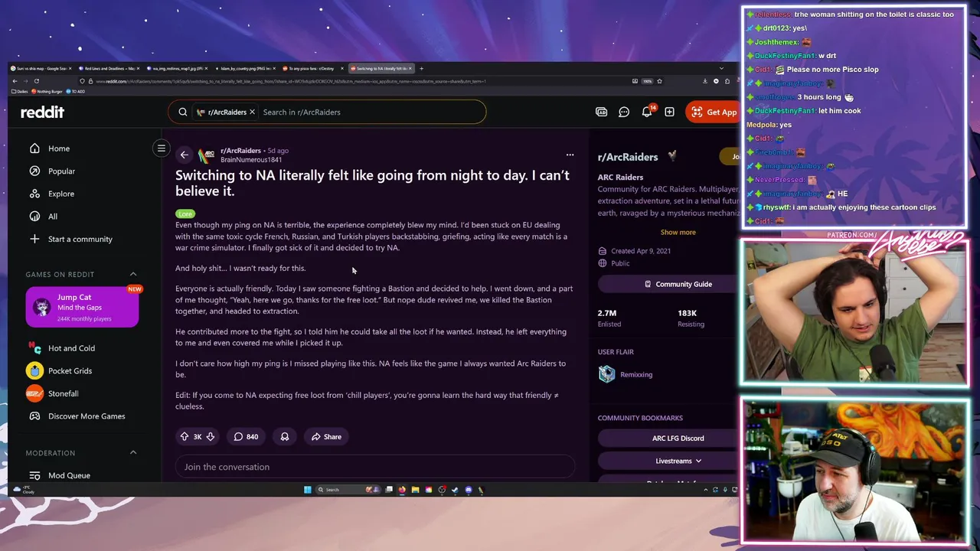Open r/ArcRaiders sidebar title
The image size is (980, 551).
coord(628,157)
